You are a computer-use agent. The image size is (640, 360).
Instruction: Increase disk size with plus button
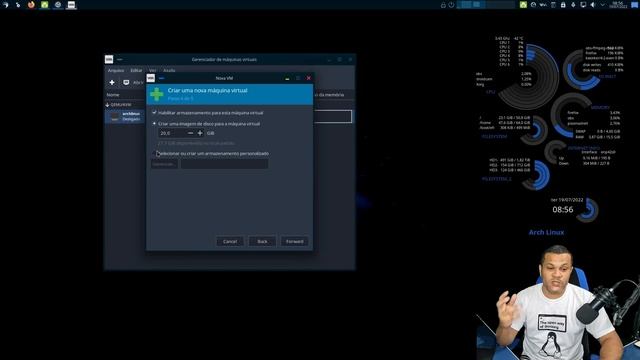[200, 133]
